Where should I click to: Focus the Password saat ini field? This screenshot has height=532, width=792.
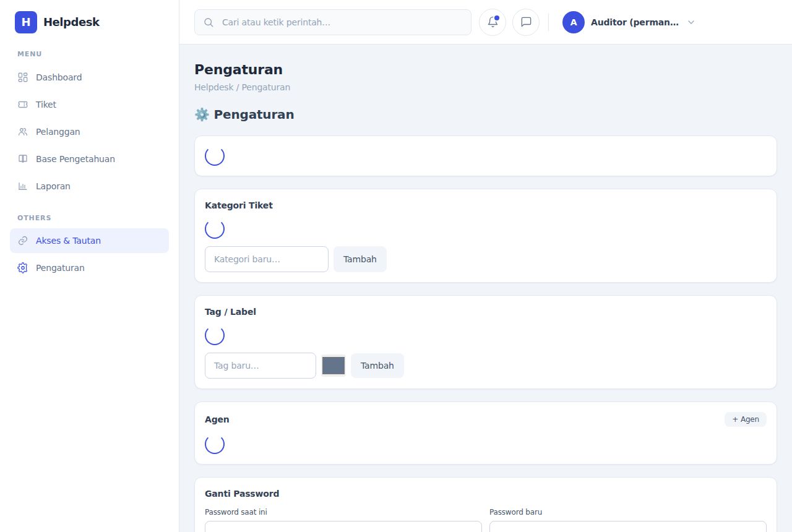(x=343, y=526)
